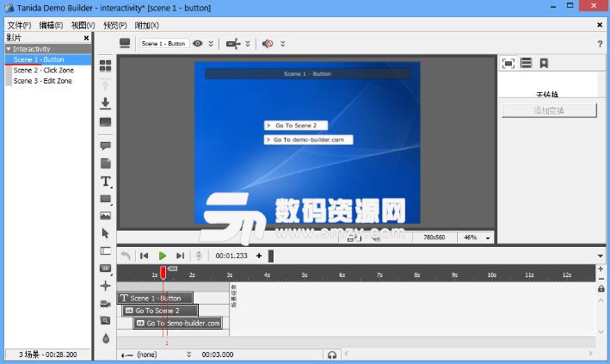Zoom in timeline with plus button

(601, 269)
